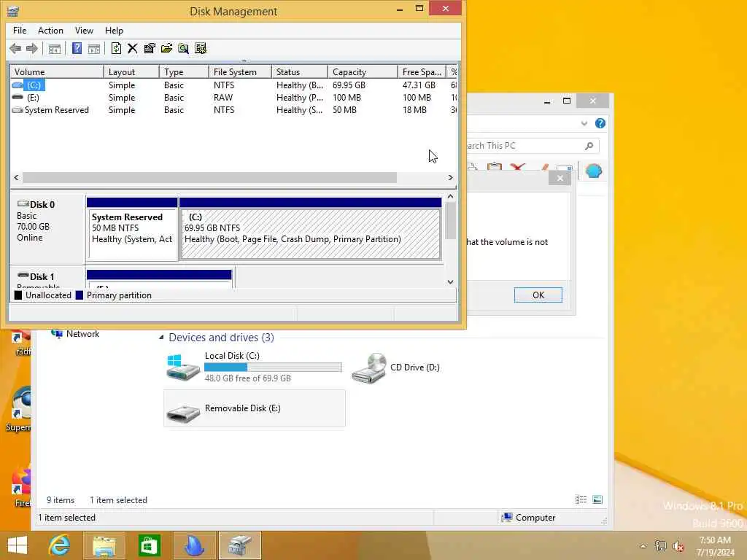The image size is (747, 560).
Task: Click the horizontal scrollbar in the volume list
Action: coord(209,178)
